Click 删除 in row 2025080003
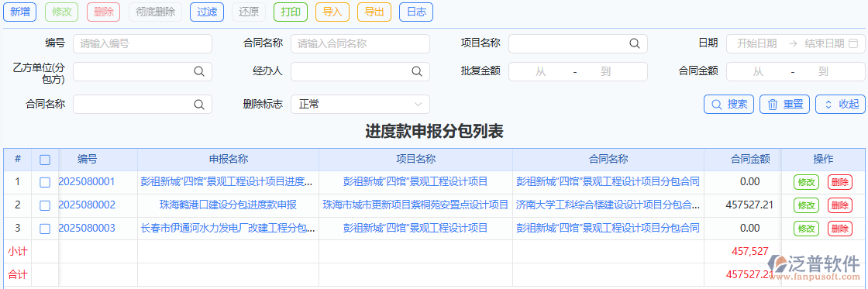The width and height of the screenshot is (868, 289). 840,228
